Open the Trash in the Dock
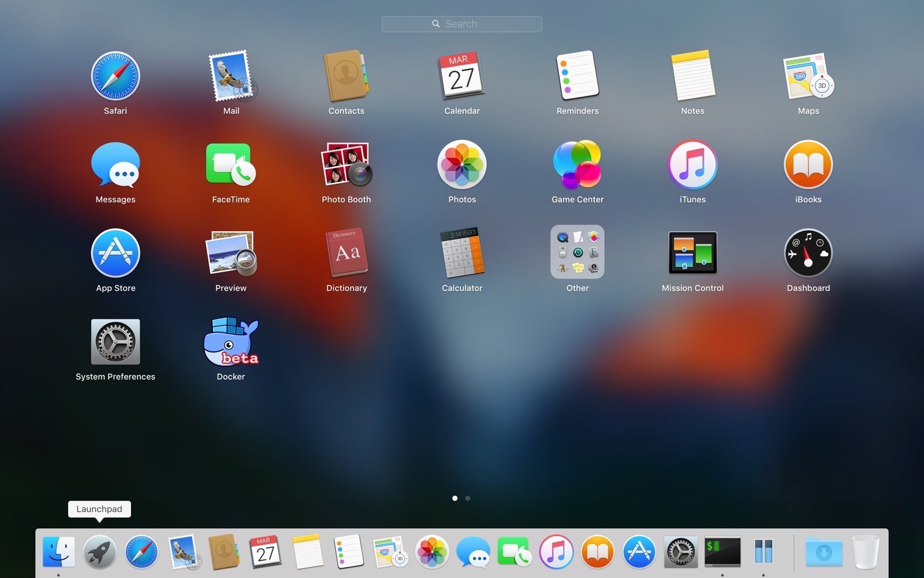 pyautogui.click(x=865, y=551)
